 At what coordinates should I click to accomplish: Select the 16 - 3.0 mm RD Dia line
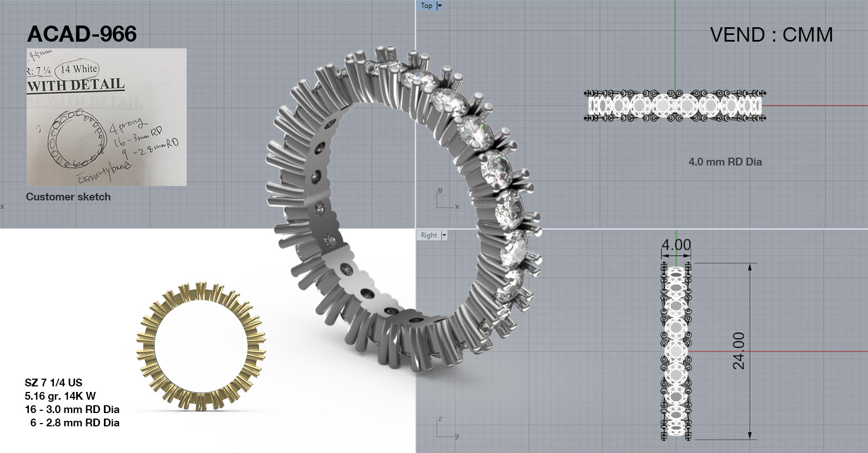(72, 409)
